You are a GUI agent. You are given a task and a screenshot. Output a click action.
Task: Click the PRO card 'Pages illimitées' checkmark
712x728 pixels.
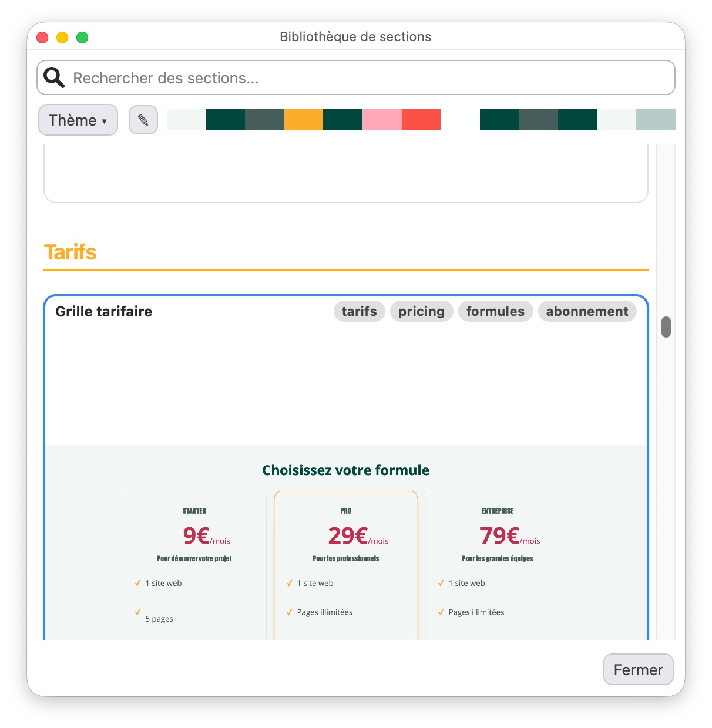290,612
